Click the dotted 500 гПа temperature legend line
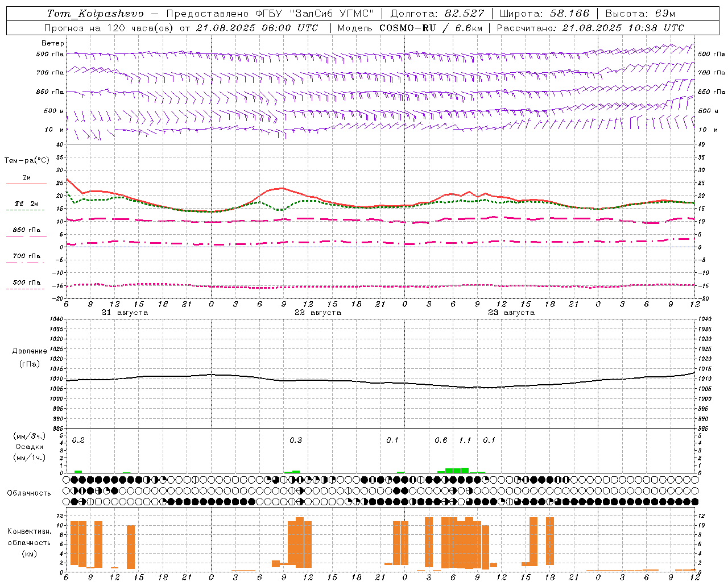 coord(25,289)
